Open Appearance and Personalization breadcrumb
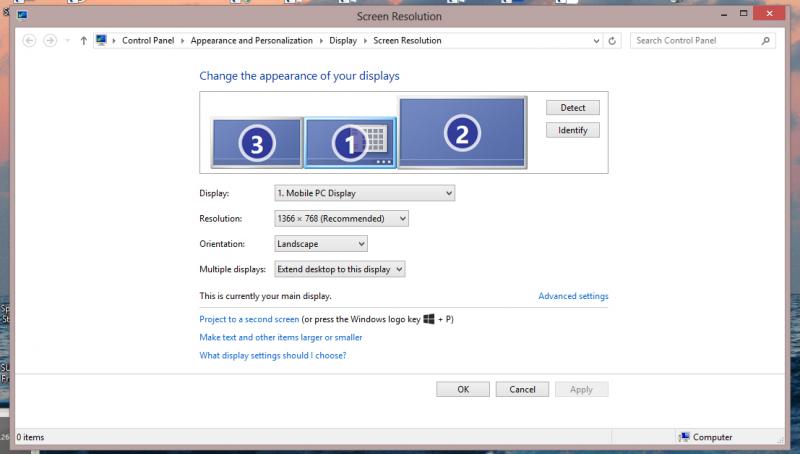Viewport: 800px width, 454px height. click(252, 40)
